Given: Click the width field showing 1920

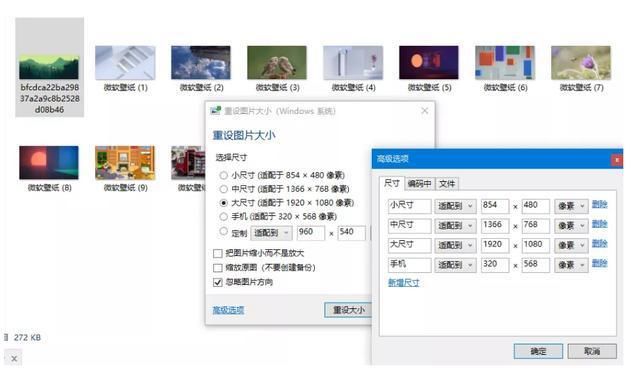Looking at the screenshot, I should click(x=495, y=245).
